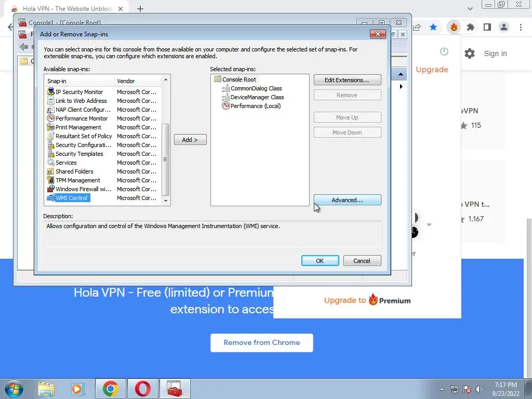The width and height of the screenshot is (532, 399).
Task: Switch to Google Chrome in the taskbar
Action: click(x=110, y=389)
